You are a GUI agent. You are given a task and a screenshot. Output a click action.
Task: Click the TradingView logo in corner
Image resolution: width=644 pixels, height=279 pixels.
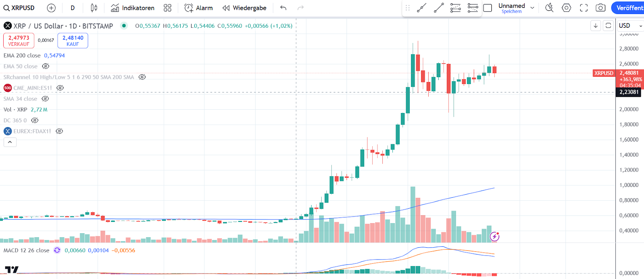[x=12, y=270]
